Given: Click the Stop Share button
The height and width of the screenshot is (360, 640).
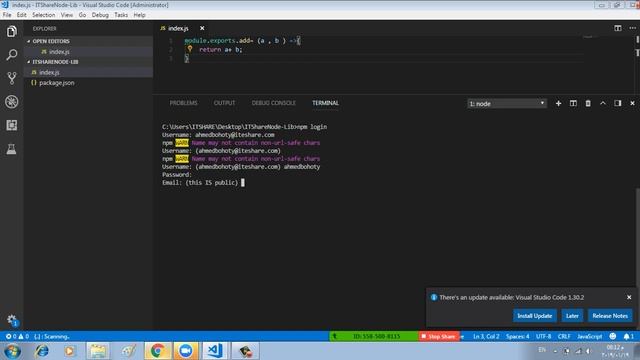Looking at the screenshot, I should click(439, 336).
